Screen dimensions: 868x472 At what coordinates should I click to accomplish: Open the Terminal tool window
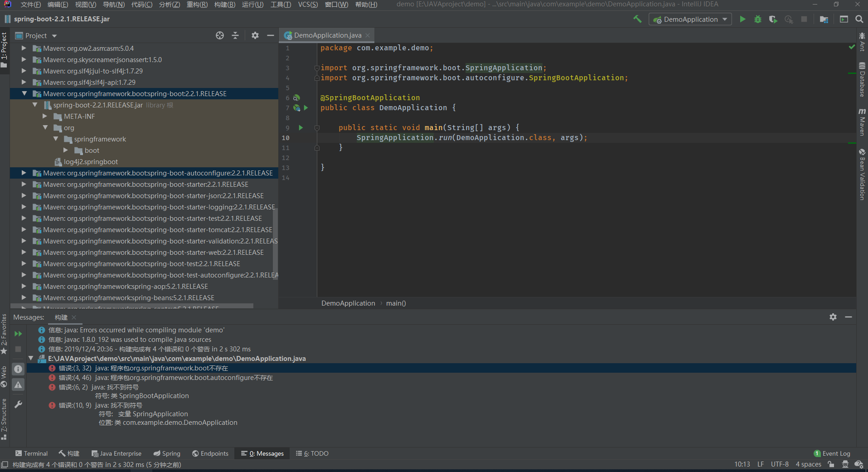(x=31, y=453)
